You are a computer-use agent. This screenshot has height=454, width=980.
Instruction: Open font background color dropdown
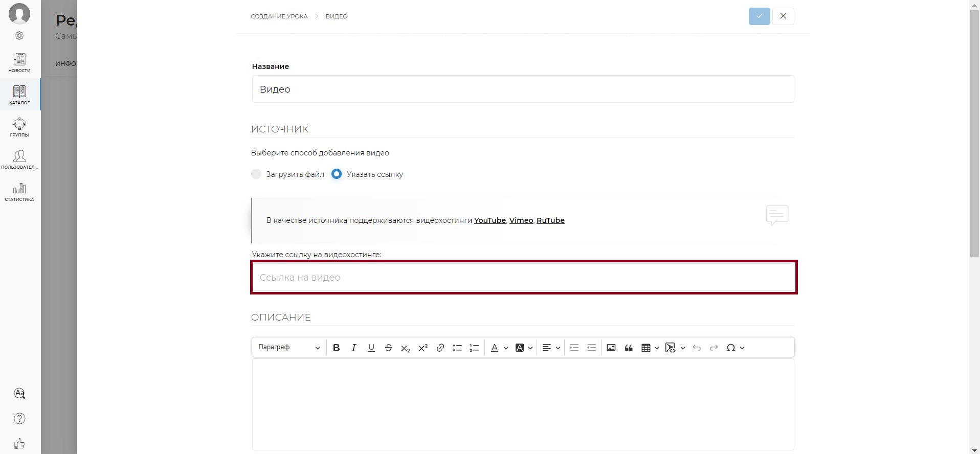[524, 348]
